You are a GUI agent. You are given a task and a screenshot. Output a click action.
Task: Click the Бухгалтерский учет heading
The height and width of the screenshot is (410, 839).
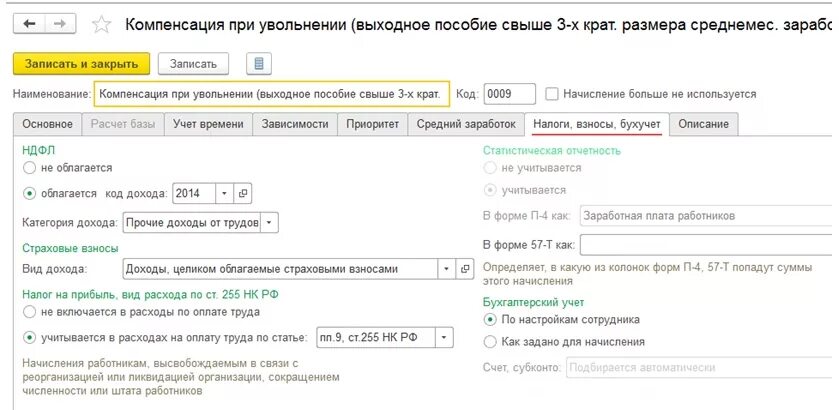(533, 302)
